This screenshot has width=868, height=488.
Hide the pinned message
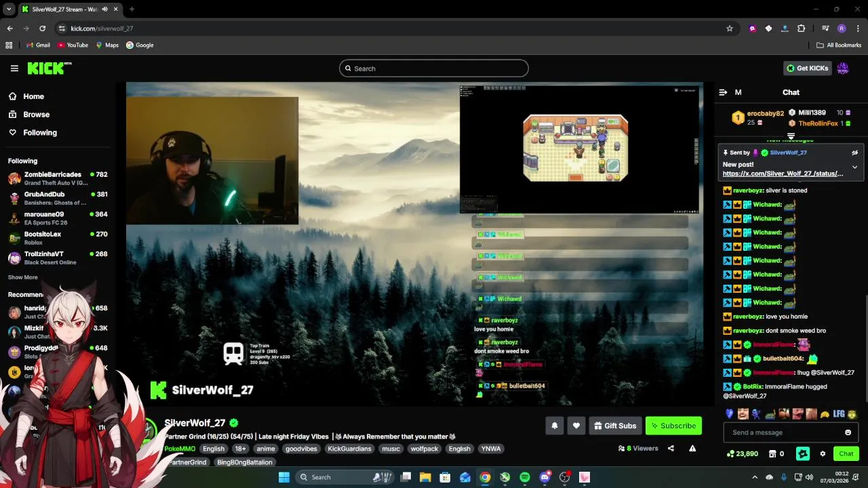pyautogui.click(x=854, y=152)
